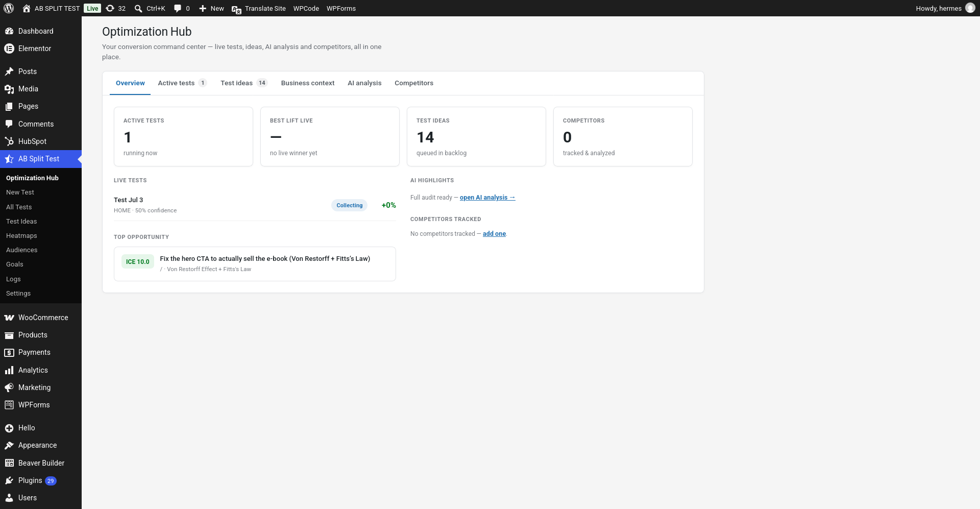This screenshot has height=509, width=980.
Task: Click the Hello plus-circle icon
Action: [x=9, y=428]
